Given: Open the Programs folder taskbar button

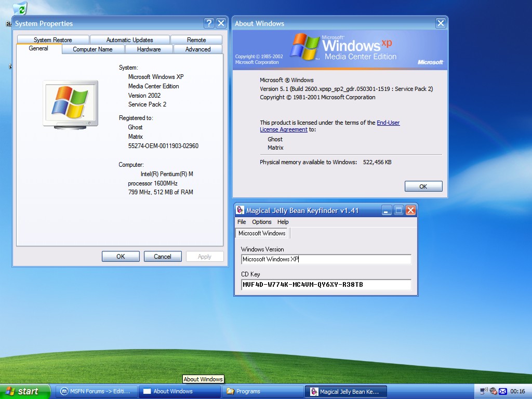Looking at the screenshot, I should (263, 392).
